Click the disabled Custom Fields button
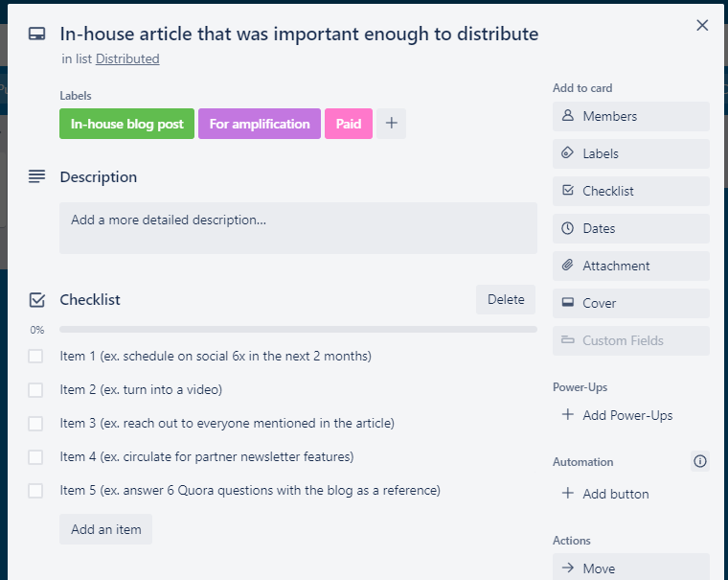The height and width of the screenshot is (580, 728). point(631,340)
